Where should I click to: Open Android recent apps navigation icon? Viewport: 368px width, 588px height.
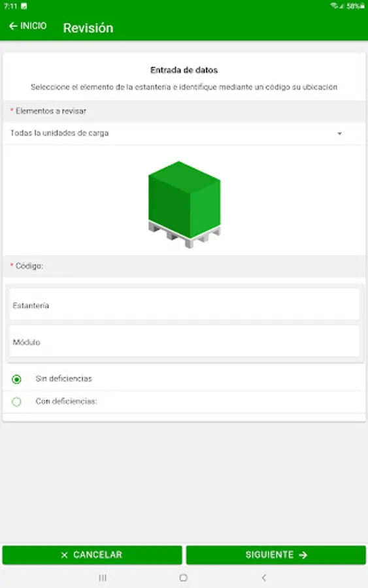click(x=103, y=578)
